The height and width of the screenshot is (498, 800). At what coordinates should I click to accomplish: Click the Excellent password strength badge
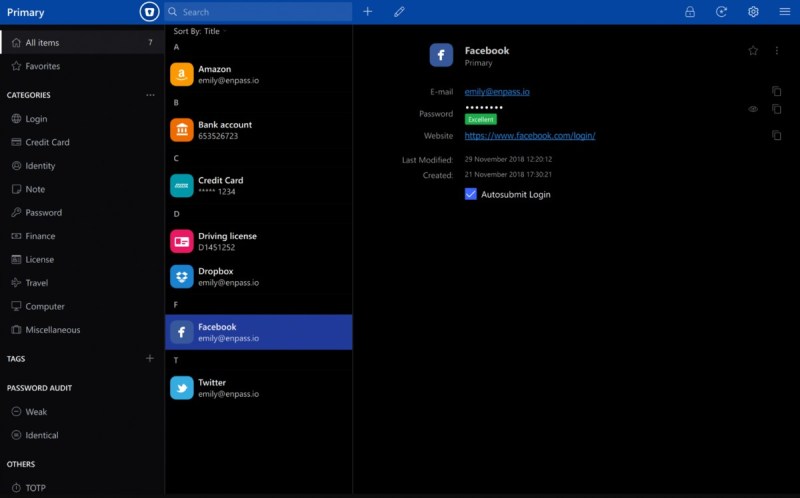coord(481,119)
